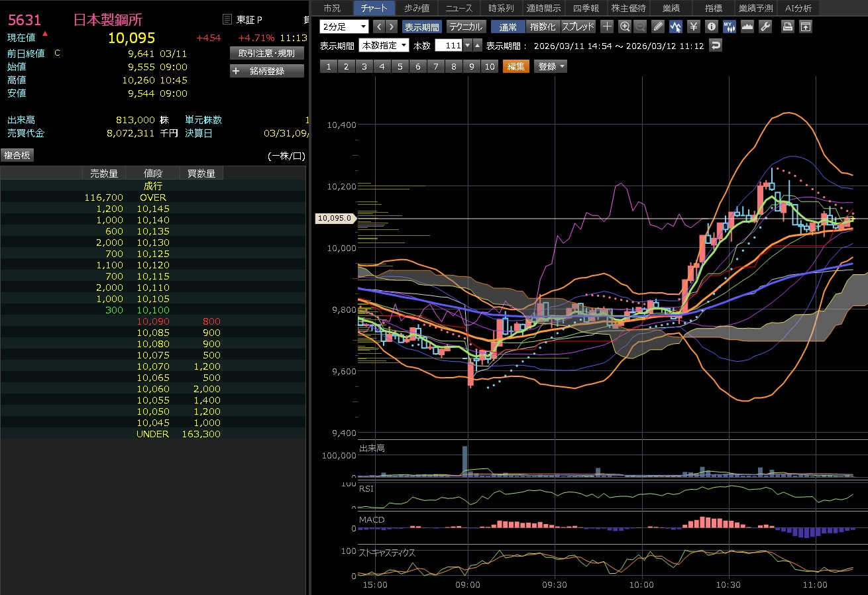The height and width of the screenshot is (595, 868).
Task: Open the 四季報 tab
Action: 586,8
